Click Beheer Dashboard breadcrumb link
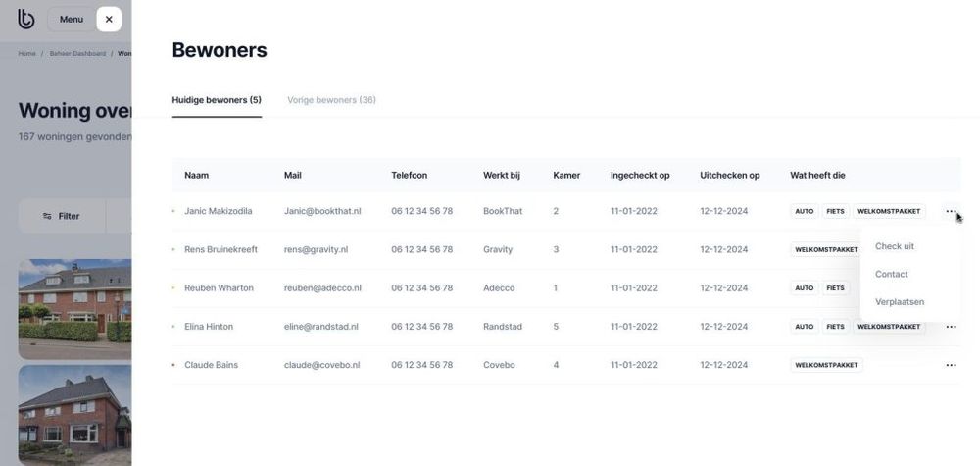Viewport: 980px width, 466px height. click(x=77, y=54)
